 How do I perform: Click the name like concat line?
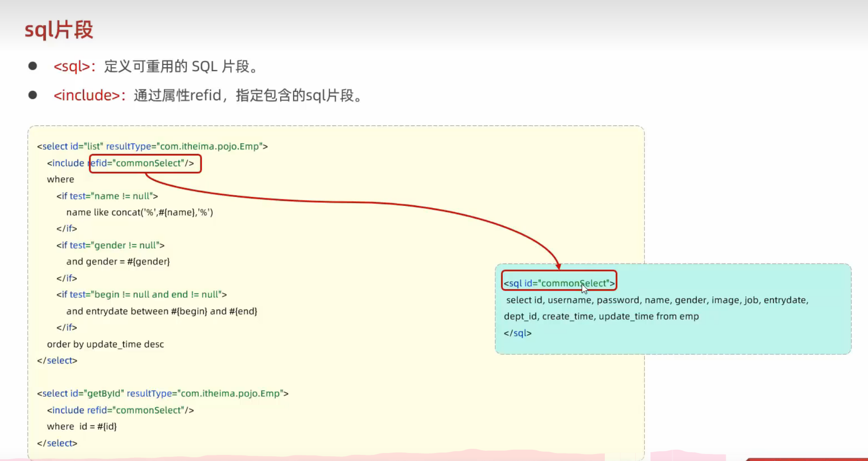tap(140, 212)
